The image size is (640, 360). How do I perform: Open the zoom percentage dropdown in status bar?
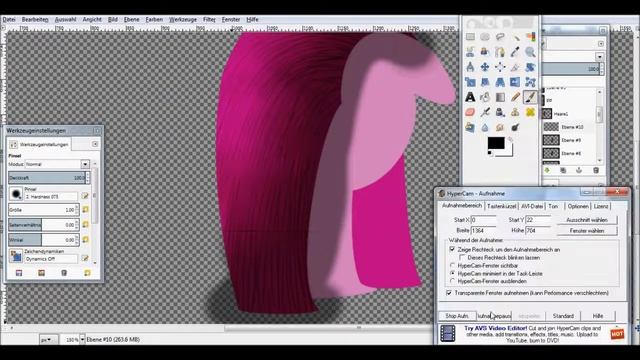tap(82, 340)
